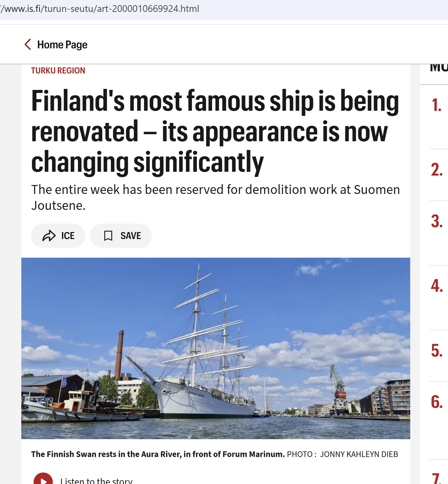The height and width of the screenshot is (484, 448).
Task: Open ranked story number 7
Action: click(x=437, y=479)
